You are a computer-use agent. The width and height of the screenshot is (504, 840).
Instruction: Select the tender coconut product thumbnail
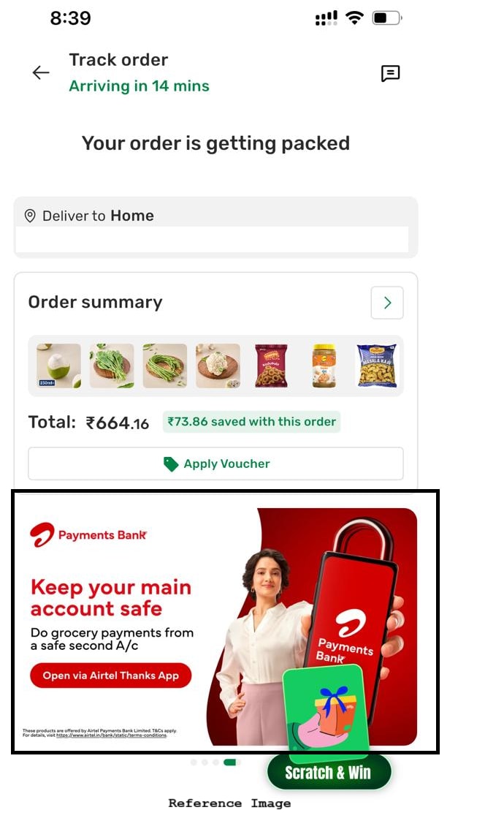pyautogui.click(x=58, y=366)
